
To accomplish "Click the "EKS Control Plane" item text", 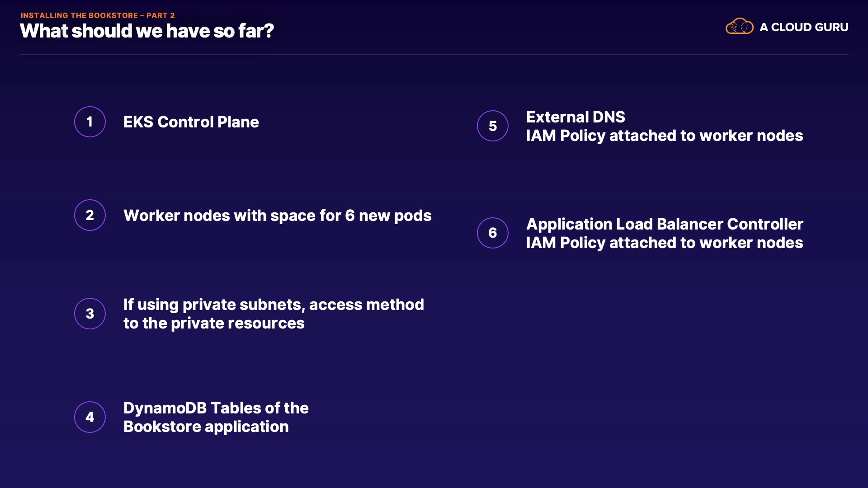I will [x=191, y=122].
